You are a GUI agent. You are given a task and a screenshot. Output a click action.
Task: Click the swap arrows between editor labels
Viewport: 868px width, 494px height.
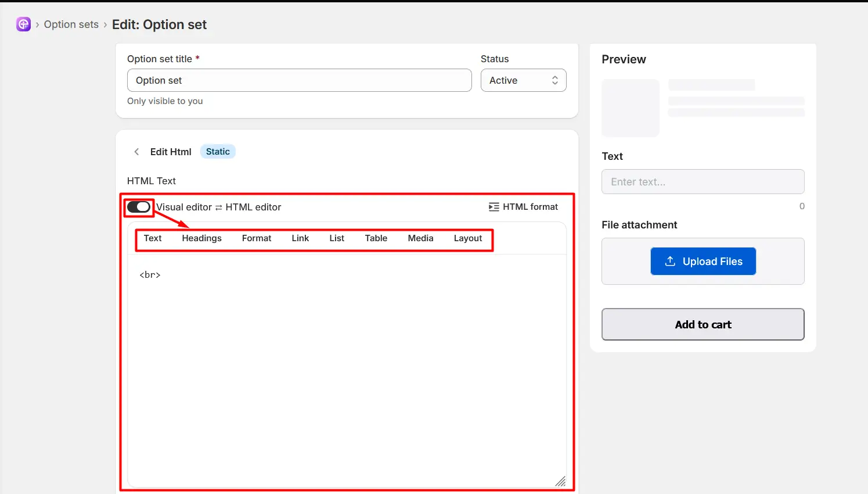click(x=219, y=207)
